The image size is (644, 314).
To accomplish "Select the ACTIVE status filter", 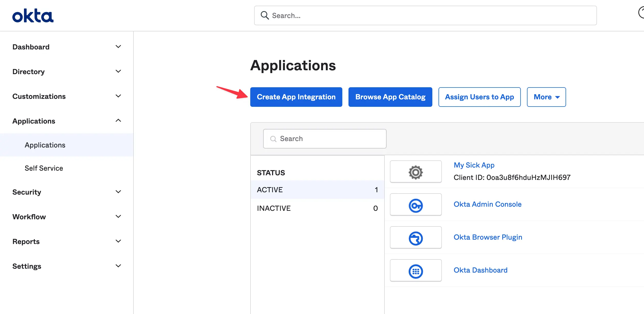I will 270,190.
